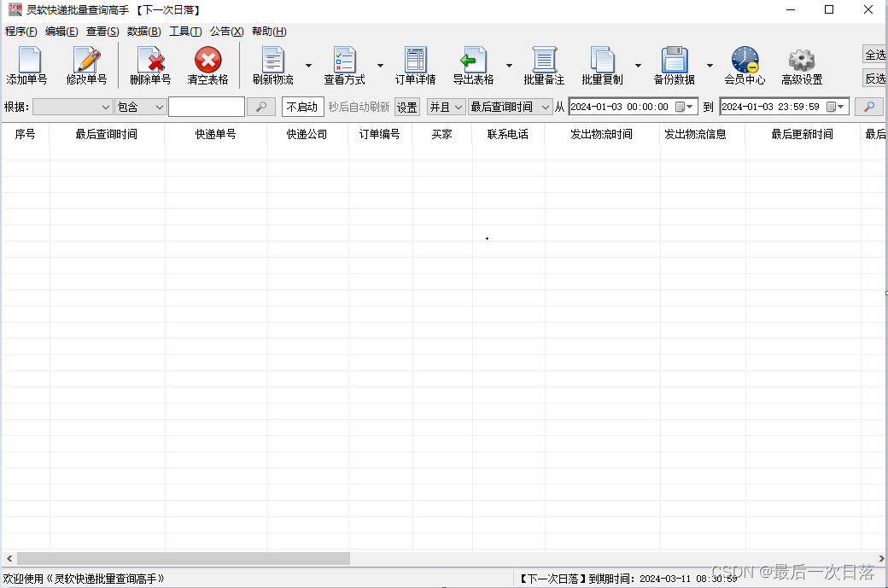
Task: Open 会员中心 member center
Action: 745,66
